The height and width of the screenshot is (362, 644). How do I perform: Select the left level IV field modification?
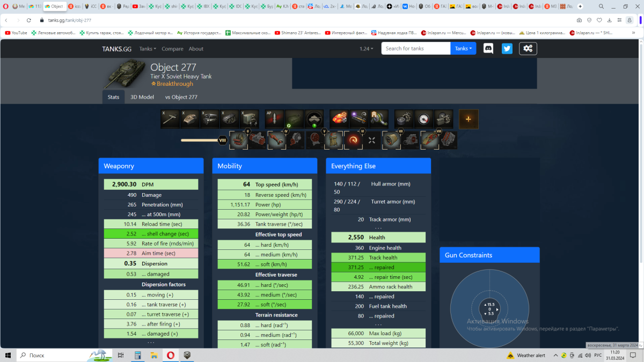[x=276, y=141]
